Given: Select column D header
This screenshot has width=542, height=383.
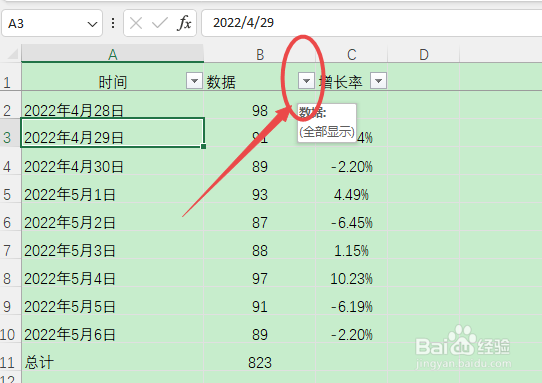Looking at the screenshot, I should (424, 54).
